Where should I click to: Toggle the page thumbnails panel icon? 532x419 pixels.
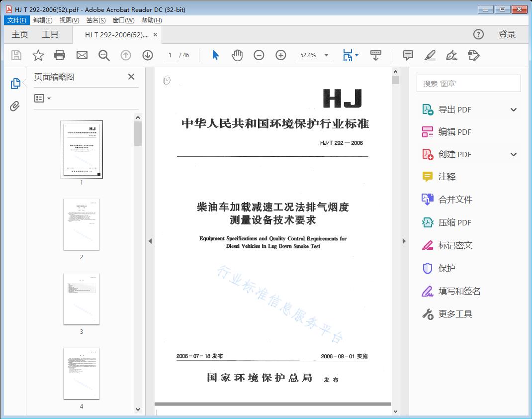(15, 84)
